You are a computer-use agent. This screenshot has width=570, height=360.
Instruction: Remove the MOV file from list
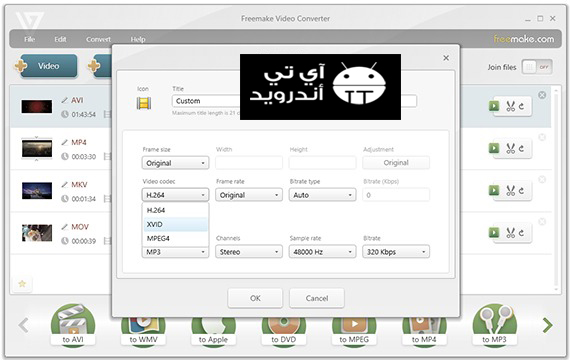point(542,222)
